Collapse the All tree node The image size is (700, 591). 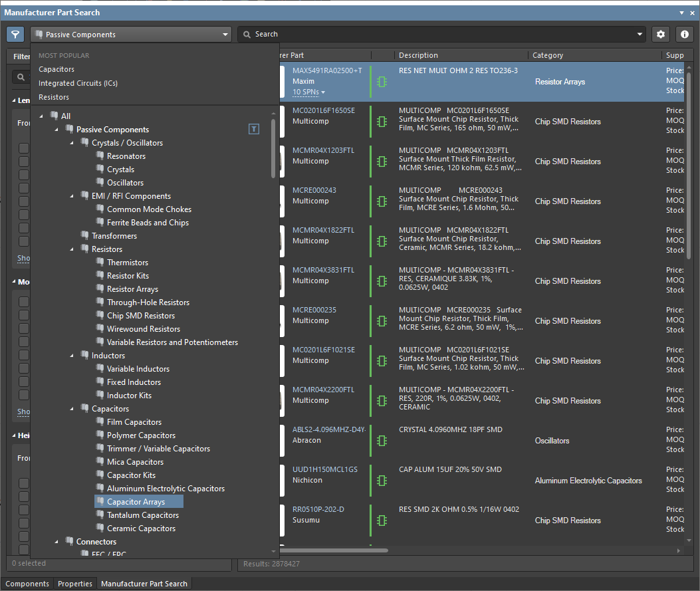coord(41,116)
